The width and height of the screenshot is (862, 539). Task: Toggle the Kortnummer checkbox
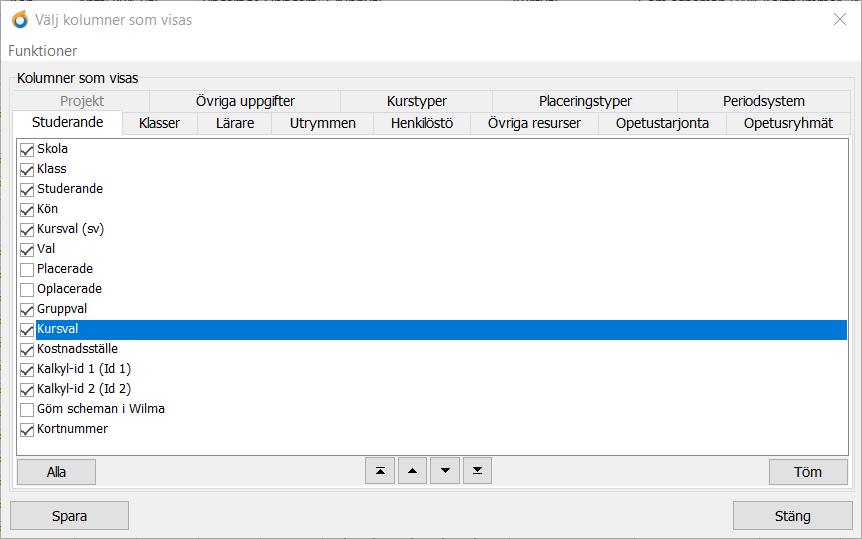pos(27,429)
